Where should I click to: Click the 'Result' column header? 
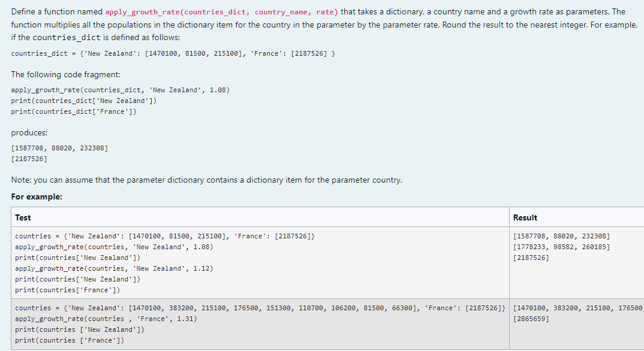click(525, 217)
